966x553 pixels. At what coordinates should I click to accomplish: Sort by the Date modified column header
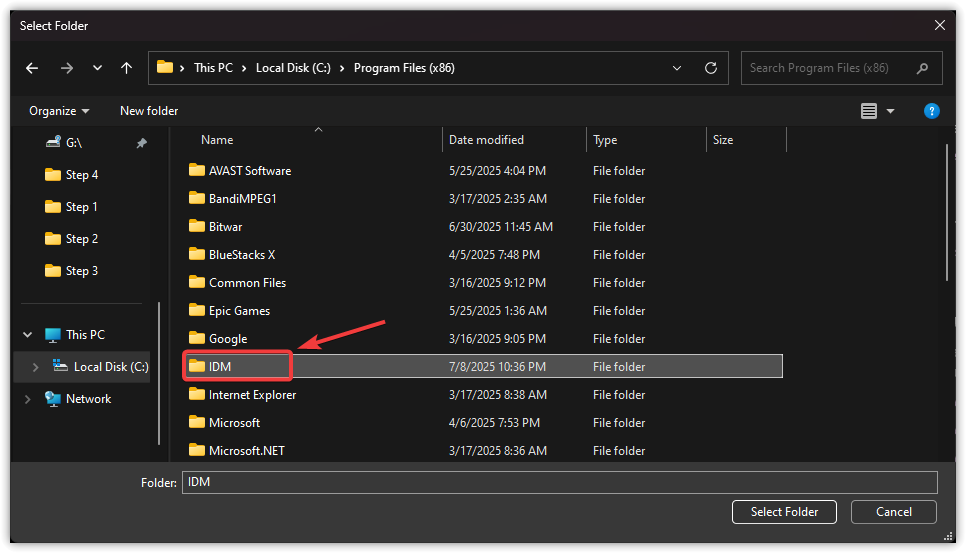coord(486,140)
